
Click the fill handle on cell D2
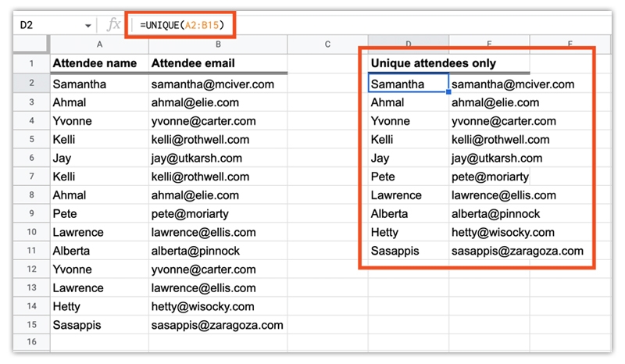coord(448,92)
